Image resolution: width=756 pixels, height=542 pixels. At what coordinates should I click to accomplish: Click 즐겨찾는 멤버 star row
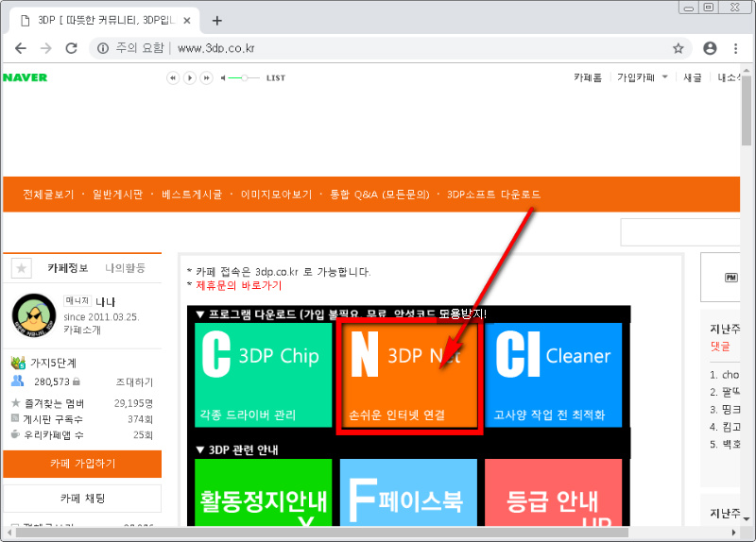tap(81, 403)
